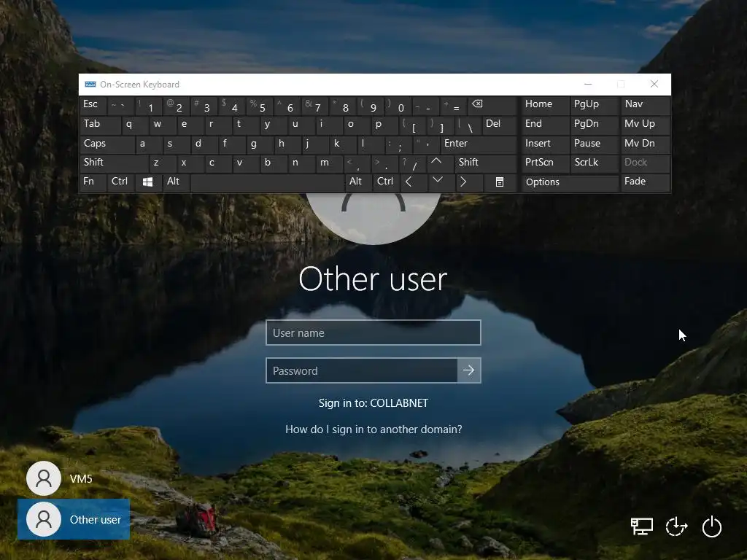Click the password submit arrow

click(469, 370)
